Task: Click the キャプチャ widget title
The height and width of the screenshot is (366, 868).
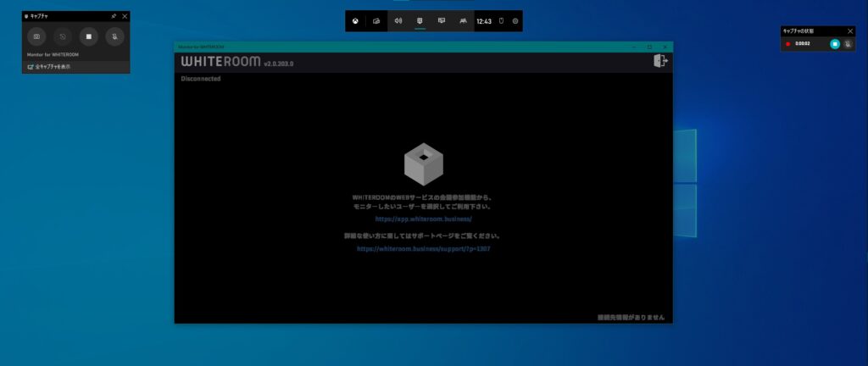Action: pyautogui.click(x=39, y=17)
